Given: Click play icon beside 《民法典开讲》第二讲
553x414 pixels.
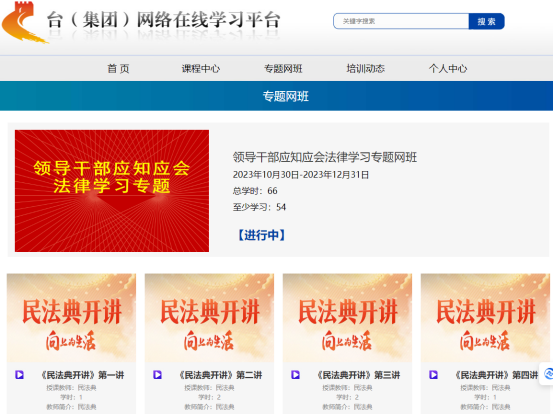Looking at the screenshot, I should point(157,375).
